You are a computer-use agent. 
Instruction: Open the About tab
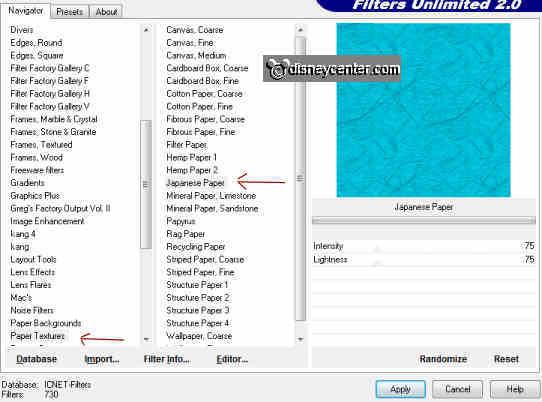[x=106, y=12]
